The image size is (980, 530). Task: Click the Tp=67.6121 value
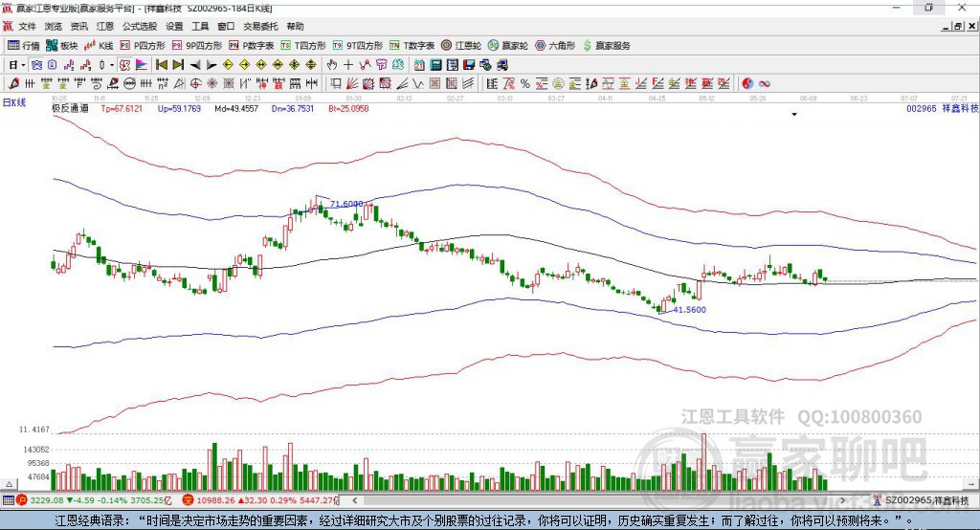(x=122, y=108)
